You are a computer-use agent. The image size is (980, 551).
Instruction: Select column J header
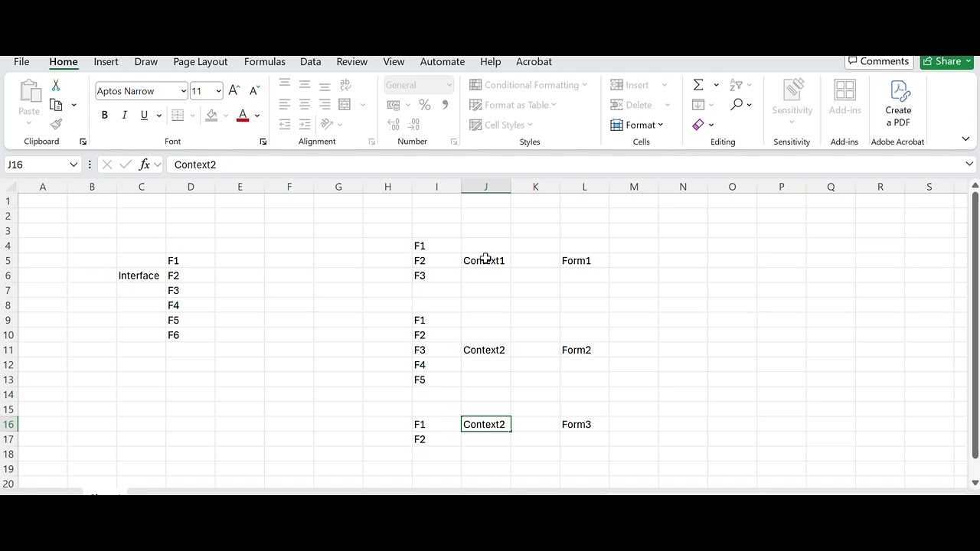pyautogui.click(x=486, y=187)
